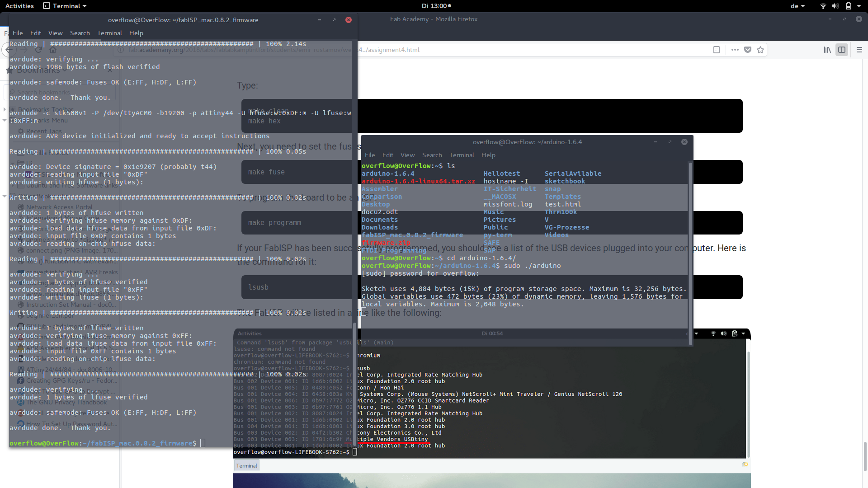868x488 pixels.
Task: Click Activities button in top bar
Action: 19,6
